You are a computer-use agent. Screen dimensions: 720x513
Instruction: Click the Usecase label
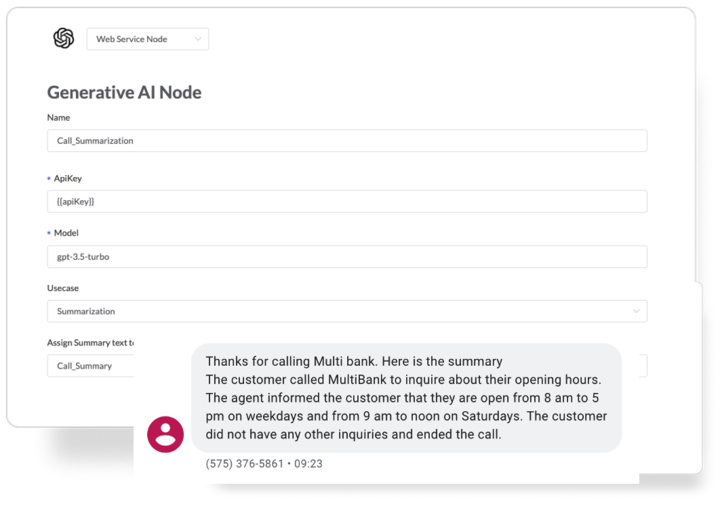(63, 288)
